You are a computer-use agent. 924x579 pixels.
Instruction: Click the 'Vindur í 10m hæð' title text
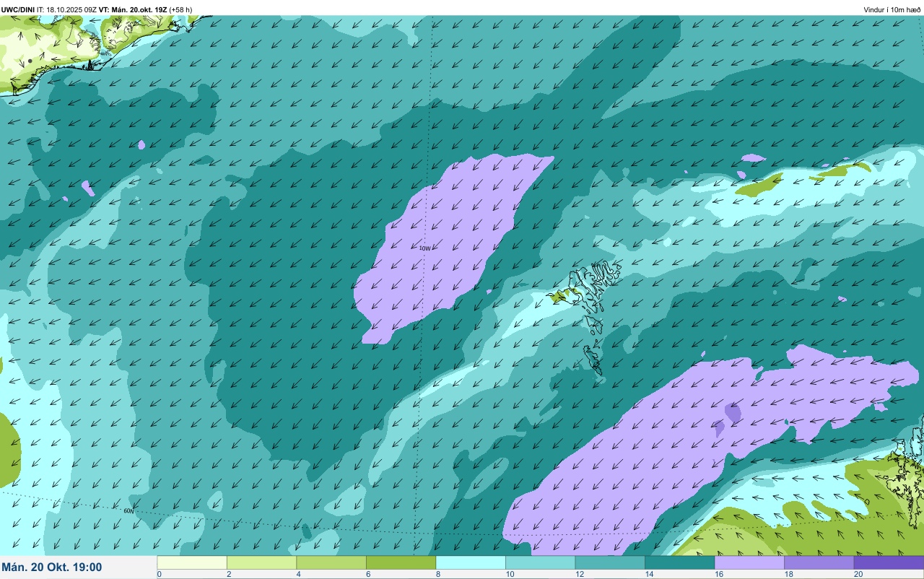[892, 9]
